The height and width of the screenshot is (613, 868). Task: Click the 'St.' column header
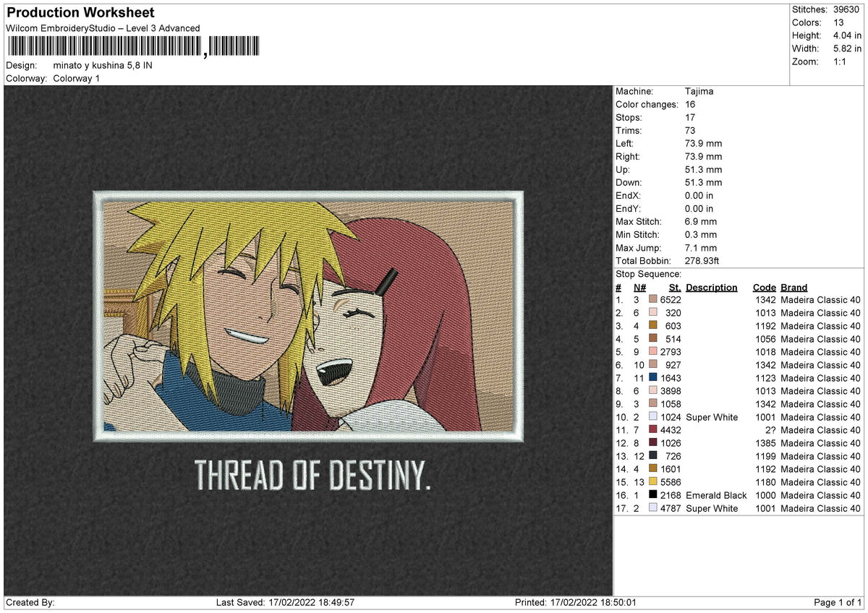(675, 287)
